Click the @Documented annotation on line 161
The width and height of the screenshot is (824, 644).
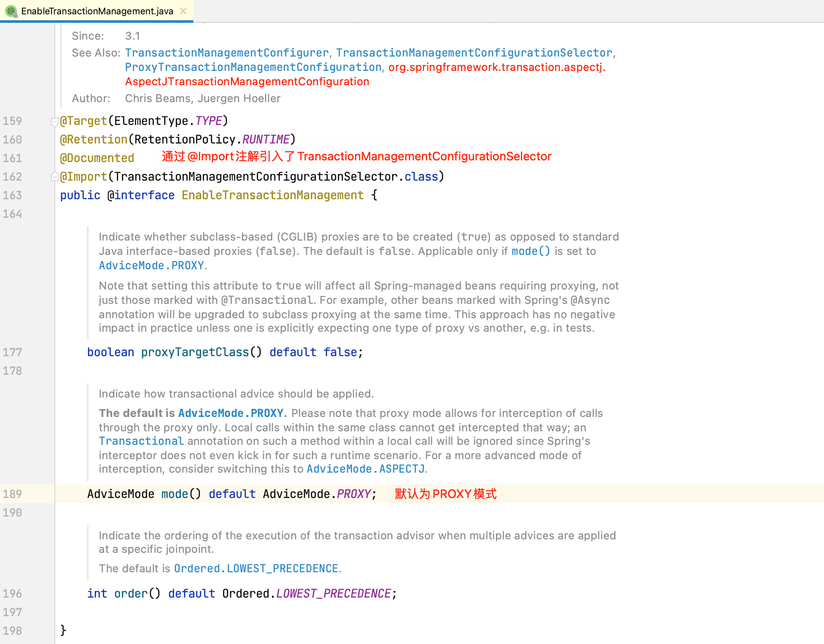pos(97,158)
